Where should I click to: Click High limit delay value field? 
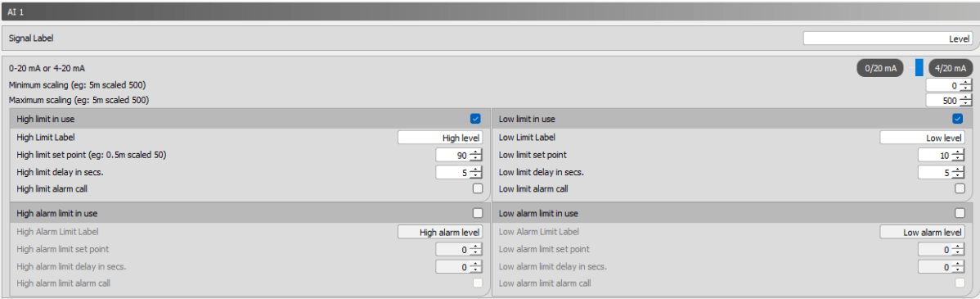point(452,172)
